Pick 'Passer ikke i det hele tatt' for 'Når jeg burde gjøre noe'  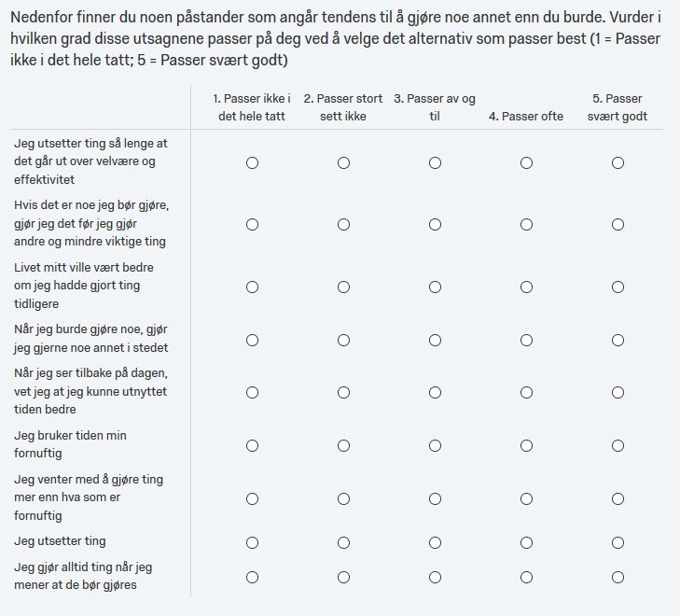pyautogui.click(x=252, y=340)
